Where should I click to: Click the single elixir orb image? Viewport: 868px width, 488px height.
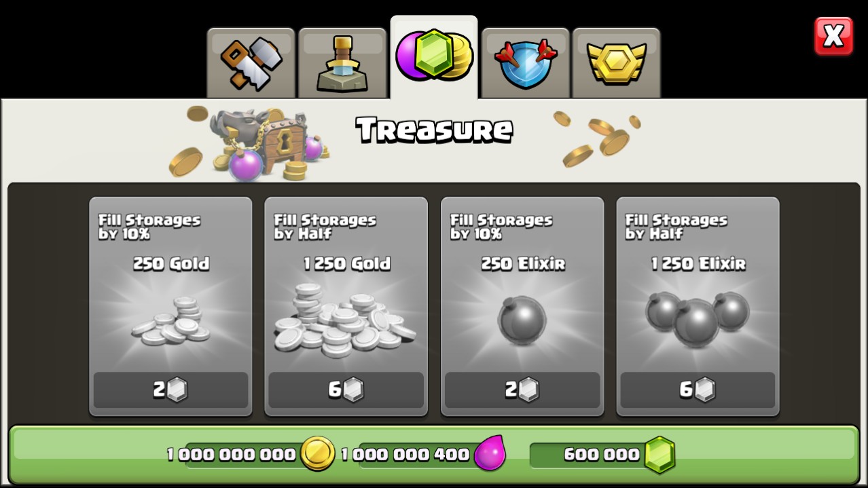click(x=522, y=320)
